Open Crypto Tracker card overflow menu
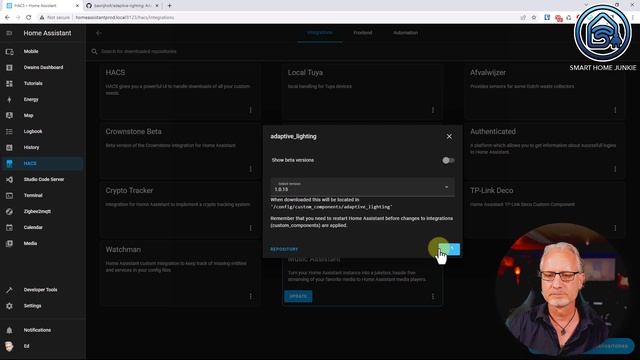The height and width of the screenshot is (360, 640). point(251,228)
